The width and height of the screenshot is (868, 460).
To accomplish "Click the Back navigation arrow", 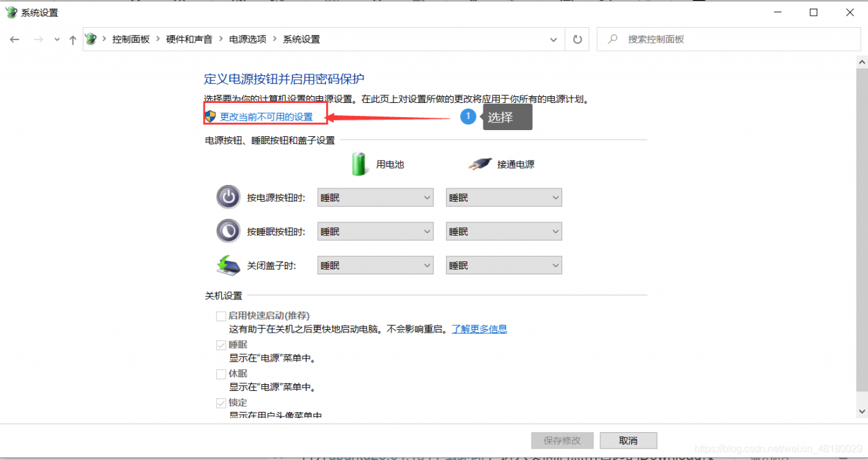I will [x=14, y=39].
